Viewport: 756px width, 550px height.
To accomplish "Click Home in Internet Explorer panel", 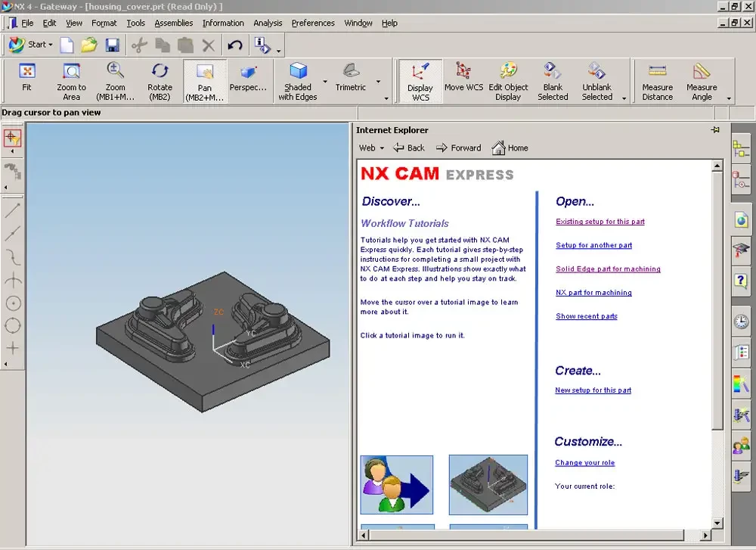I will [x=510, y=148].
